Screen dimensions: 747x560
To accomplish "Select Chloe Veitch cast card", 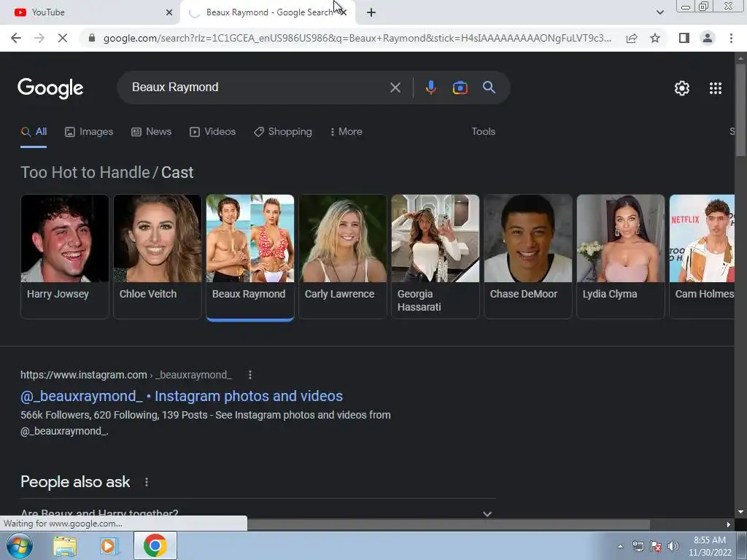I will point(158,256).
